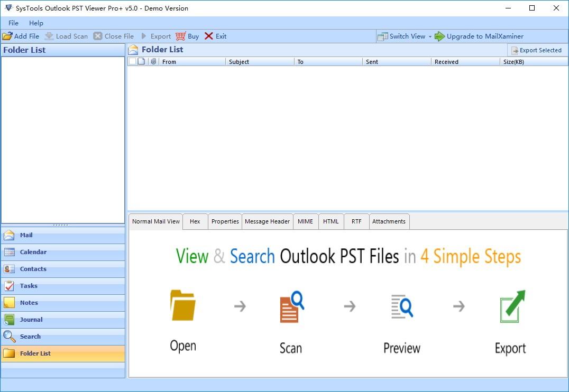This screenshot has width=569, height=392.
Task: Switch to the MIME tab
Action: (305, 221)
